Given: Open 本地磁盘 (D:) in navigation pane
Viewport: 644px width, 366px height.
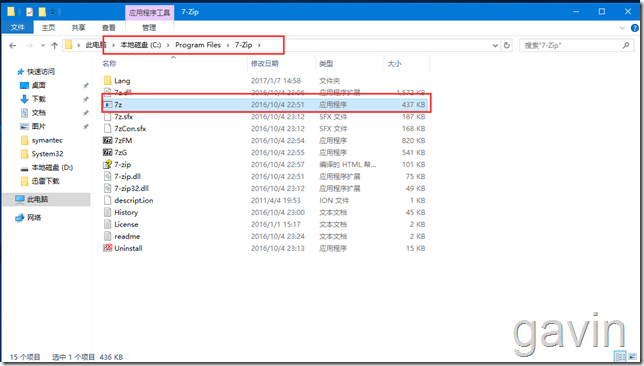Looking at the screenshot, I should point(52,168).
